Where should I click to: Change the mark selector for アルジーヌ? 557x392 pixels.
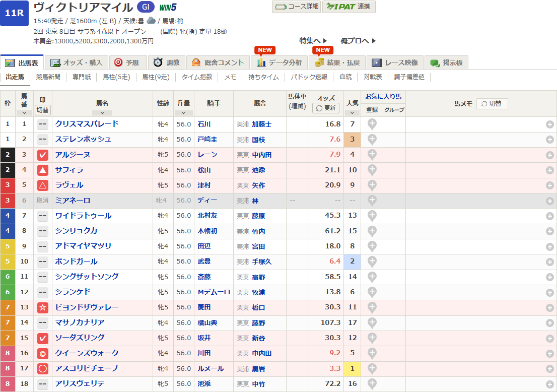tap(43, 155)
